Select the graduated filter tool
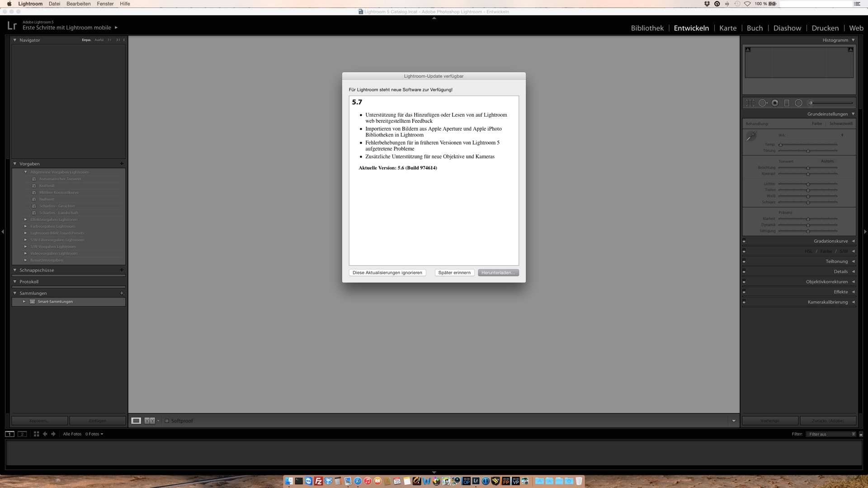Image resolution: width=868 pixels, height=488 pixels. (x=787, y=103)
